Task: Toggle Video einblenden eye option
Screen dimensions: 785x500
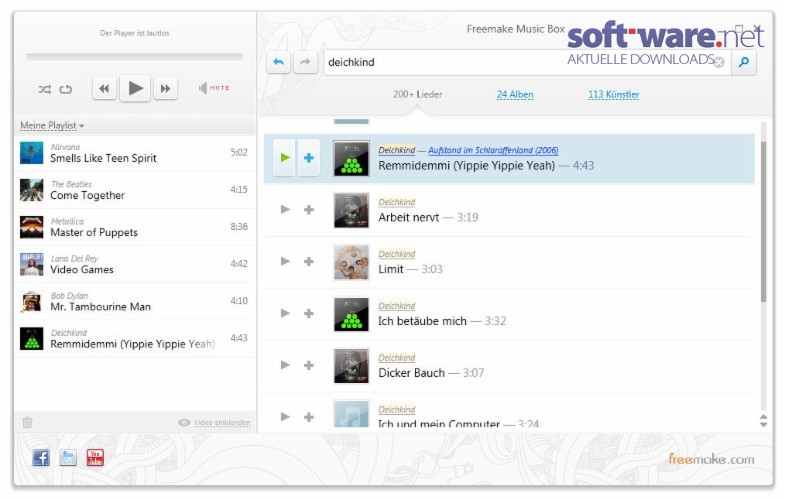Action: 214,422
